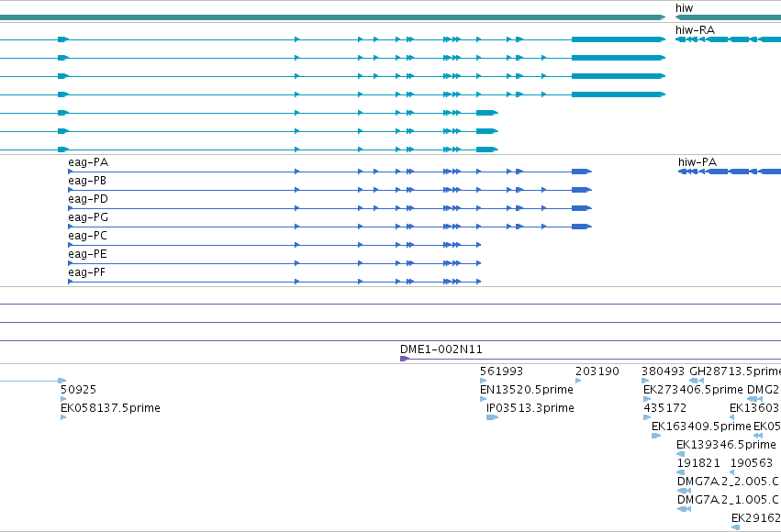This screenshot has width=781, height=532.
Task: Select EK058137.5prime EST label
Action: point(110,408)
